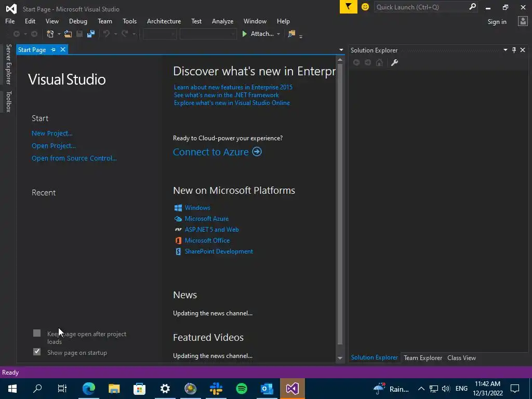Click the Open File toolbar icon

coord(68,34)
